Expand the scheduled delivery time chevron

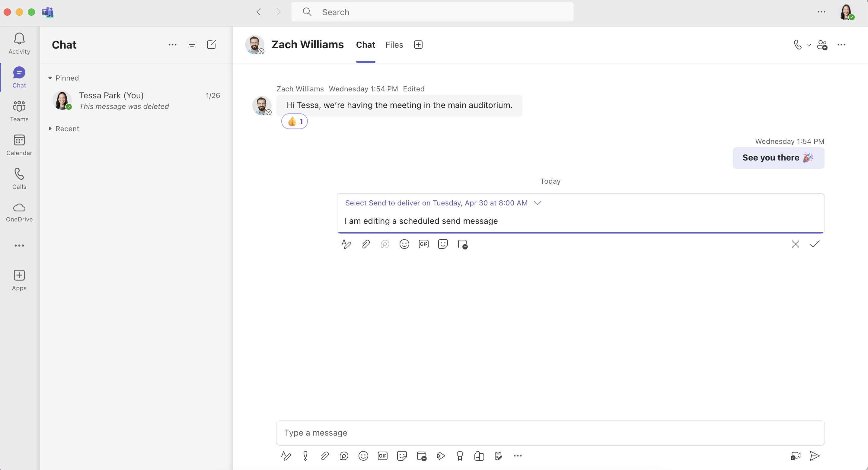(538, 203)
